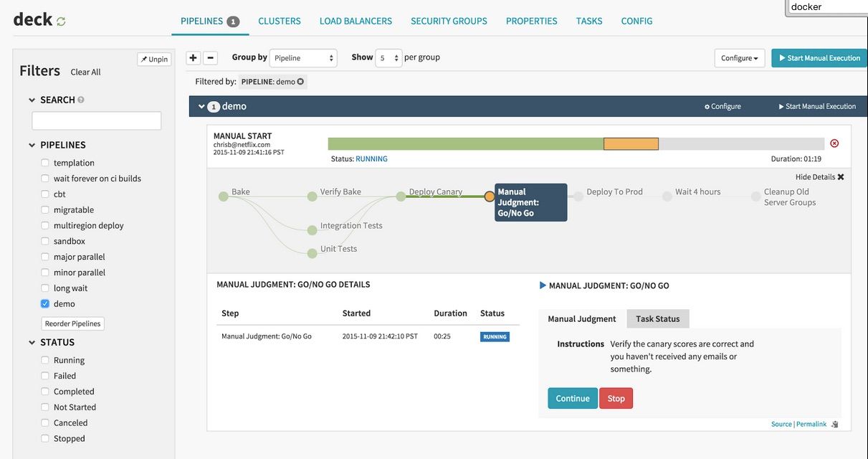Click the orange running segment in progress bar
The height and width of the screenshot is (459, 868).
point(631,144)
